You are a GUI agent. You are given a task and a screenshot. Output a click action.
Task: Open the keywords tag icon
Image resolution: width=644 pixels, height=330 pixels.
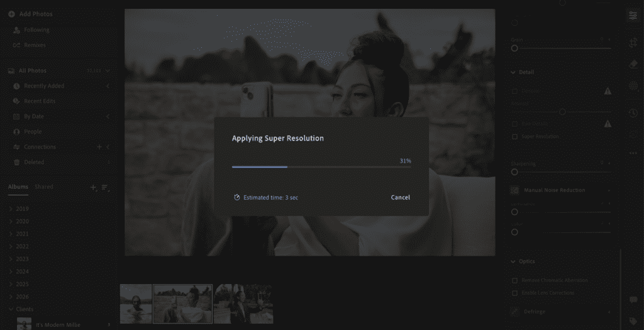coord(633,321)
